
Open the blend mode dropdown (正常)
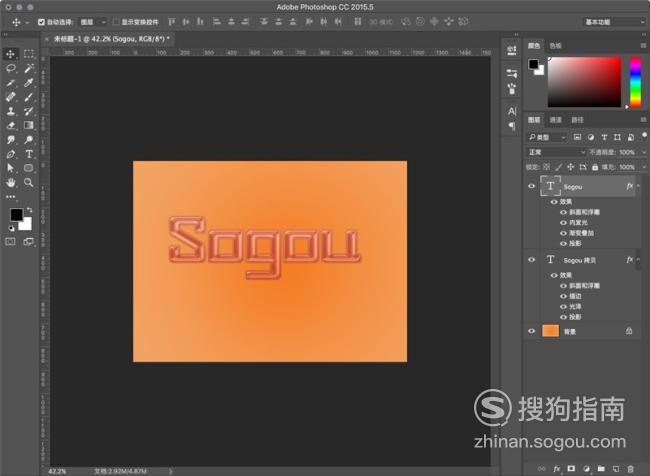pyautogui.click(x=556, y=152)
